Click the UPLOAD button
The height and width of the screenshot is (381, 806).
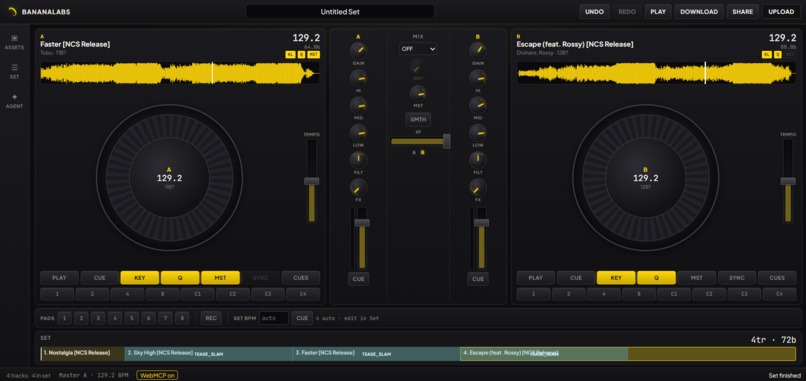click(781, 11)
